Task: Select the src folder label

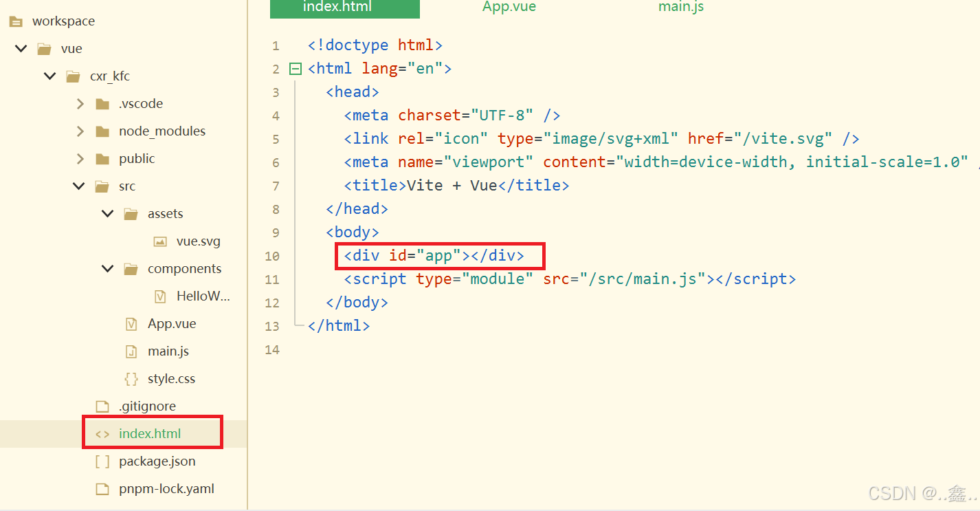Action: pyautogui.click(x=127, y=186)
